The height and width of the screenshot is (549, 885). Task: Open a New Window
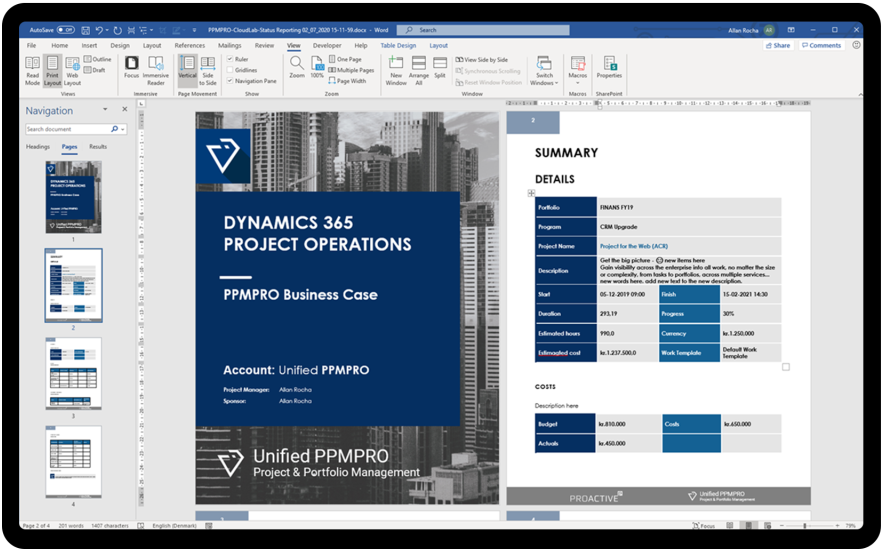[396, 68]
